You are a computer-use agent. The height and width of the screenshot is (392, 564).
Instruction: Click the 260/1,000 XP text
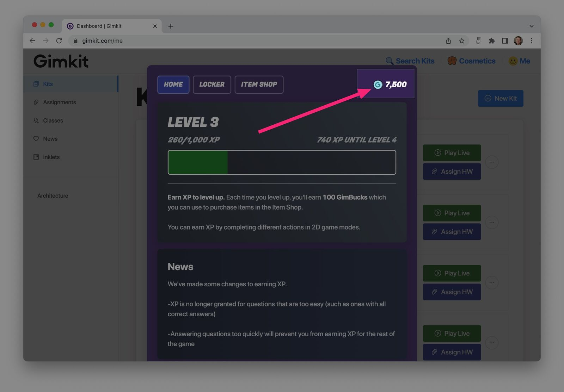click(194, 140)
